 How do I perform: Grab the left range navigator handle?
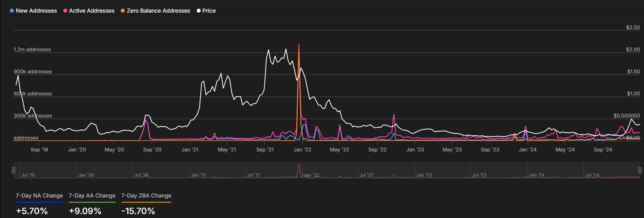[x=13, y=170]
